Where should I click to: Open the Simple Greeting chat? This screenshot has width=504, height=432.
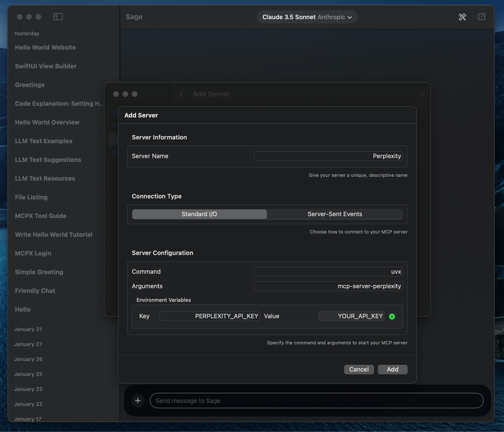tap(39, 272)
